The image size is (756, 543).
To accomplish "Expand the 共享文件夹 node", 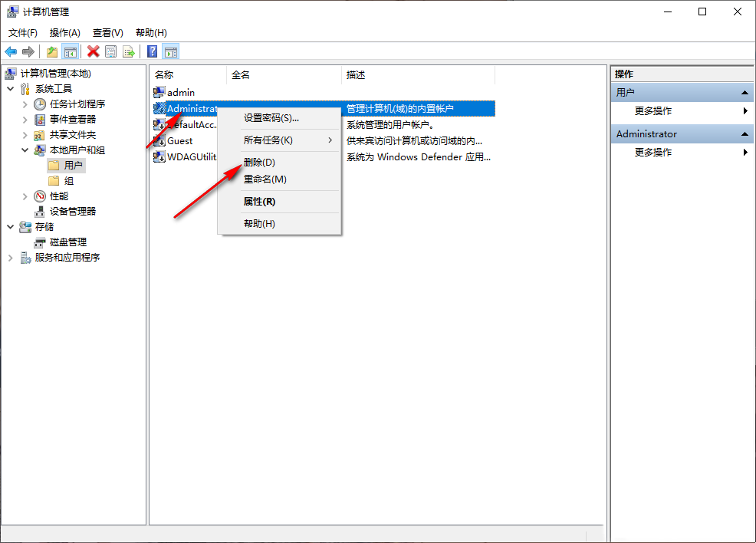I will coord(25,135).
